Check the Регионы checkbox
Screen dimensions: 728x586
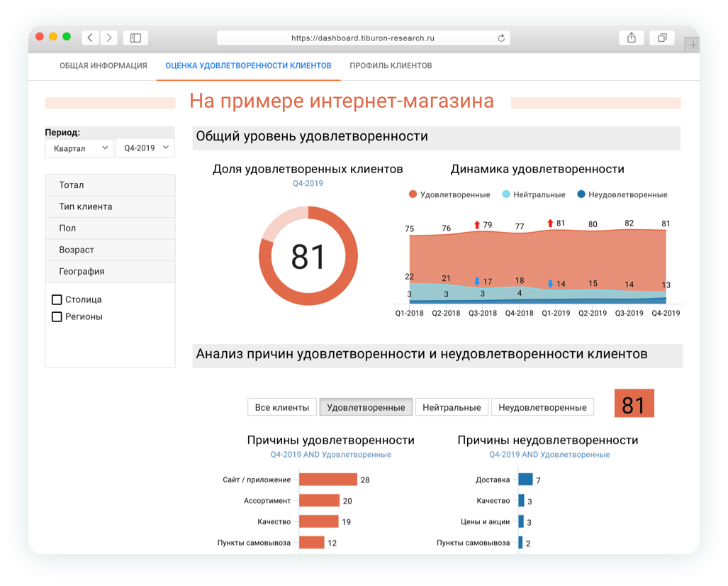pyautogui.click(x=57, y=317)
